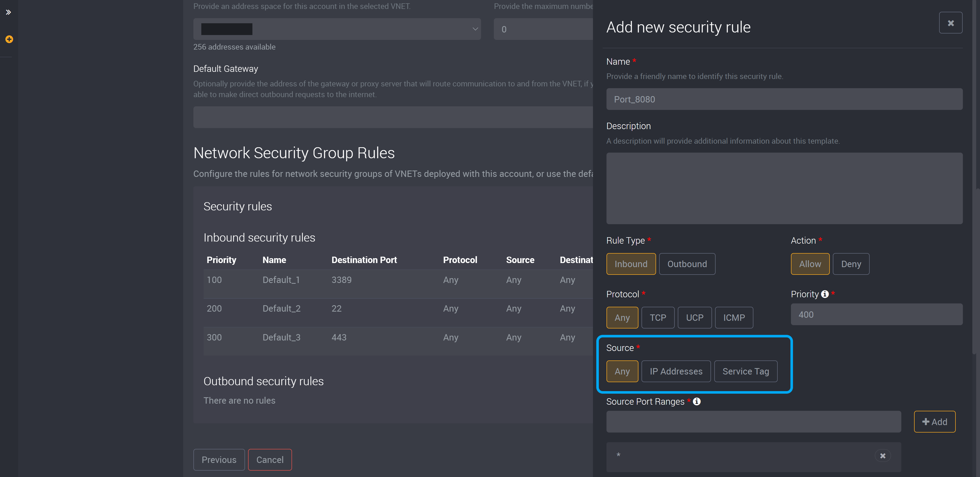Click into the Description text area
The image size is (980, 477).
tap(784, 188)
